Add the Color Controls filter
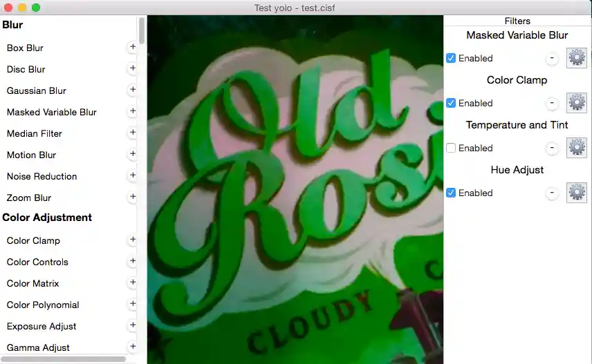Viewport: 592px width, 364px height. [133, 261]
